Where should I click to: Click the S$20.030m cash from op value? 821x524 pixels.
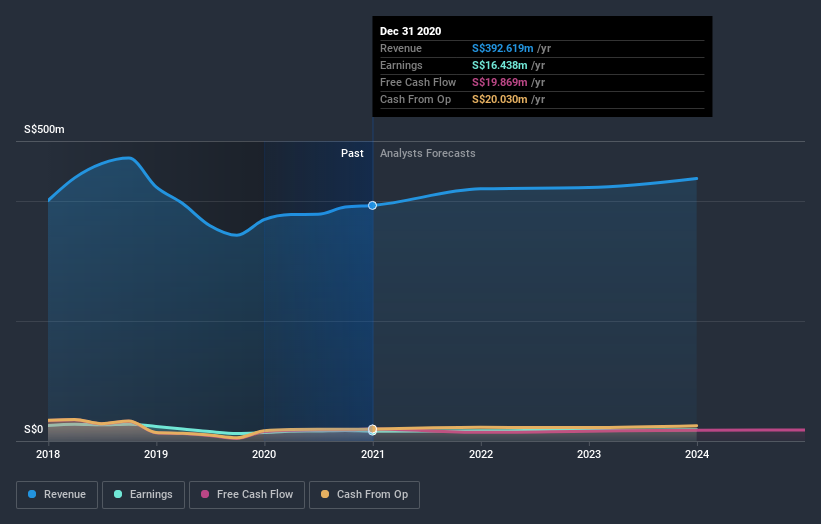click(500, 99)
